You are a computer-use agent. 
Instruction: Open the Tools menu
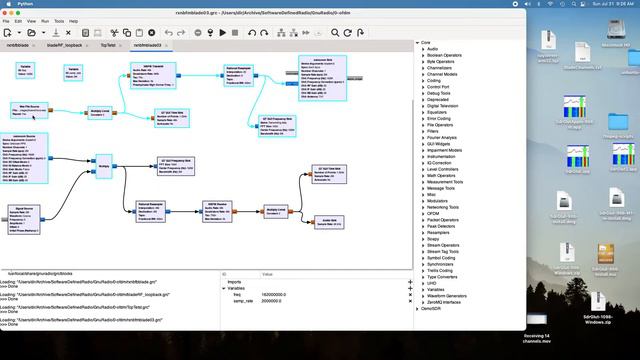point(59,21)
